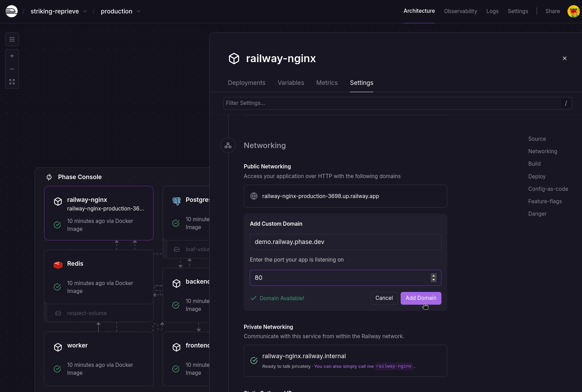
Task: Select the Redis service node
Action: 99,277
